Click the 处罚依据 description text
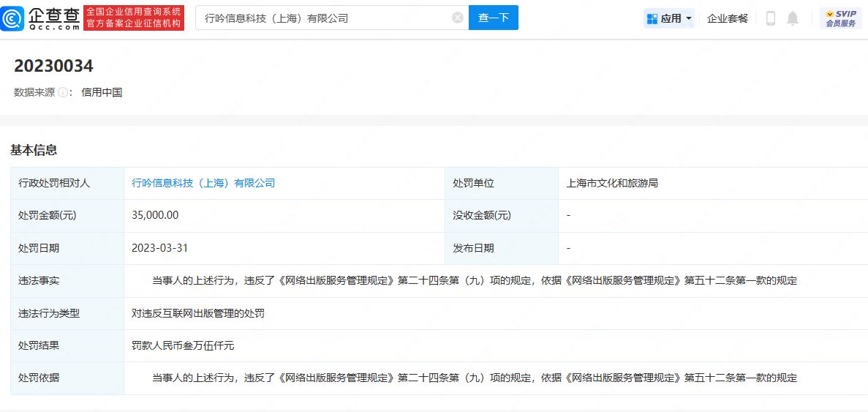868x412 pixels. (475, 379)
